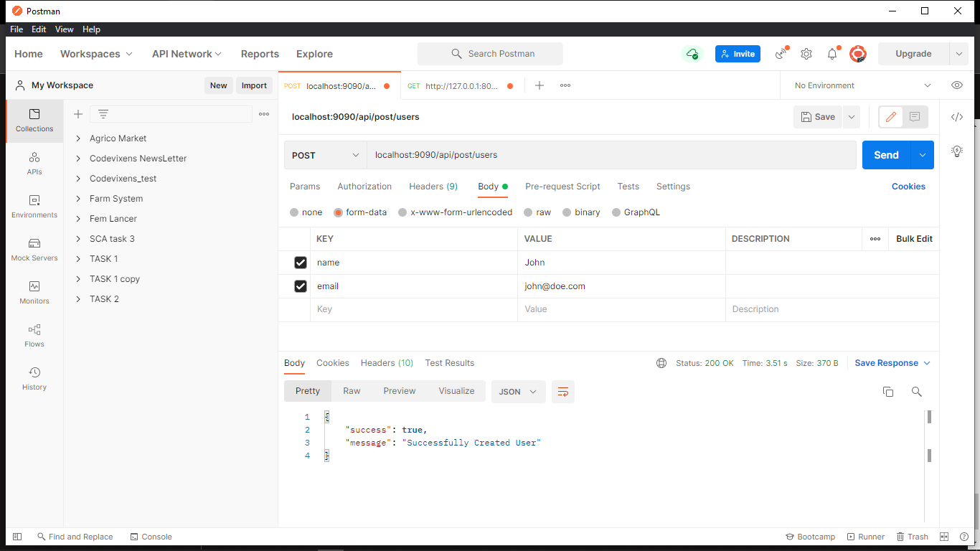Expand the Agrico Market collection
Screen dimensions: 980x551
click(78, 138)
